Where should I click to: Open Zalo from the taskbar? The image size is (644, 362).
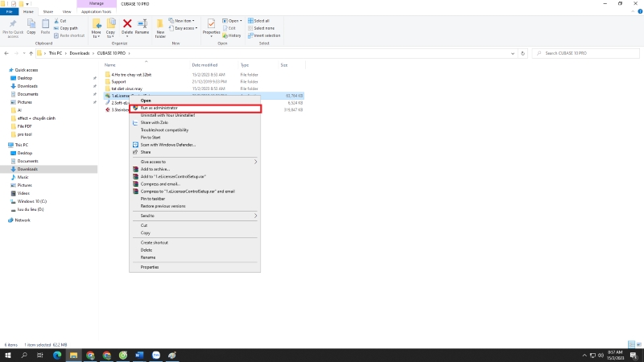tap(156, 356)
